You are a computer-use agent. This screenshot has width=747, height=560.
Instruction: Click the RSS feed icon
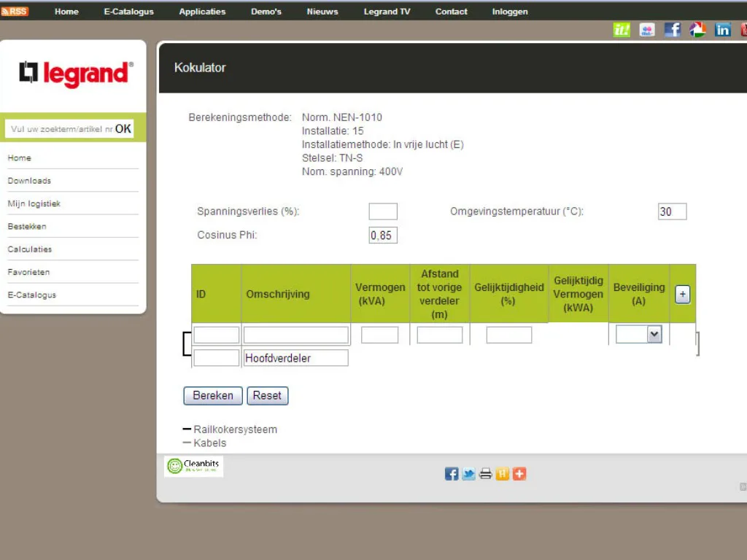click(15, 11)
